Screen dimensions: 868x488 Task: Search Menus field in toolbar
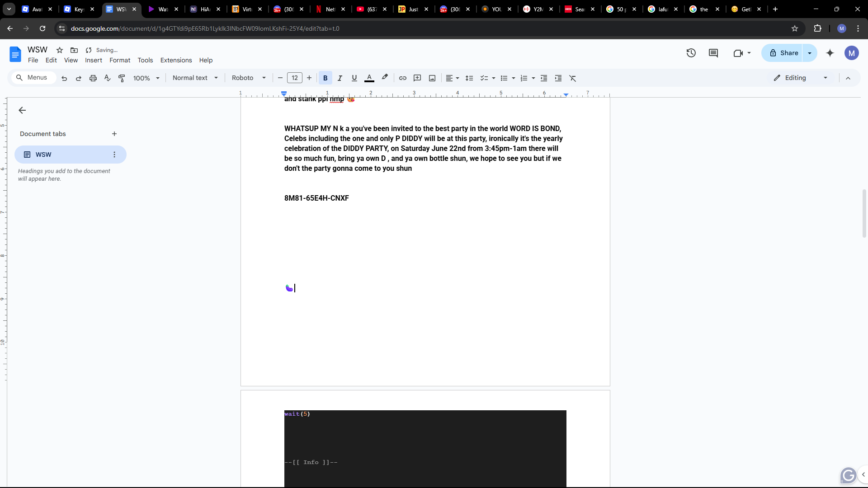click(33, 78)
